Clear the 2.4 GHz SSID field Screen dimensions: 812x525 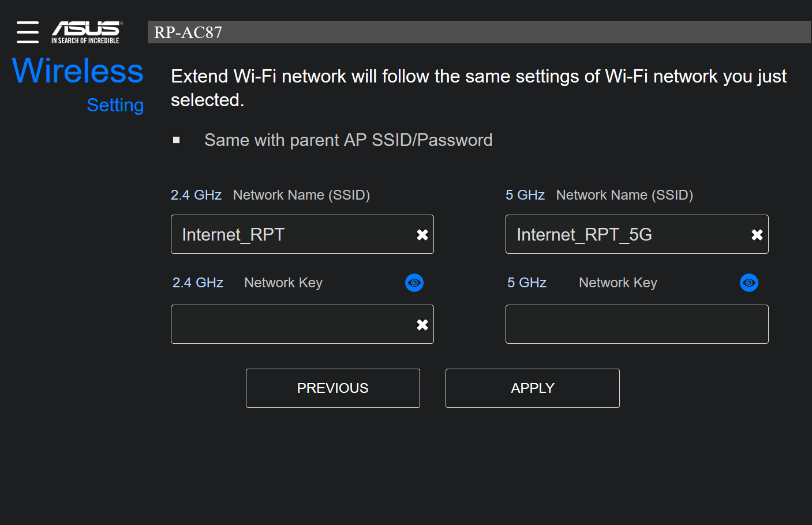pos(422,235)
